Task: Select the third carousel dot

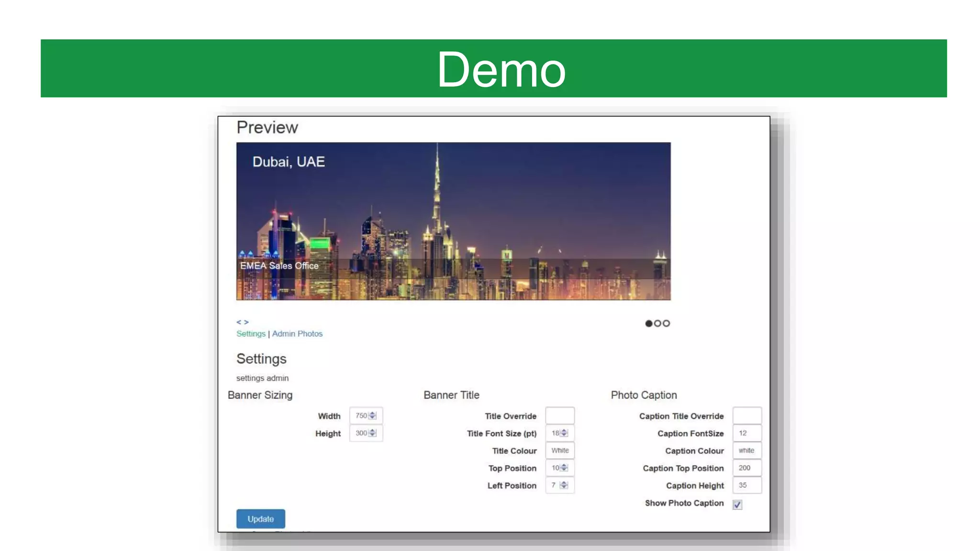Action: (x=666, y=323)
